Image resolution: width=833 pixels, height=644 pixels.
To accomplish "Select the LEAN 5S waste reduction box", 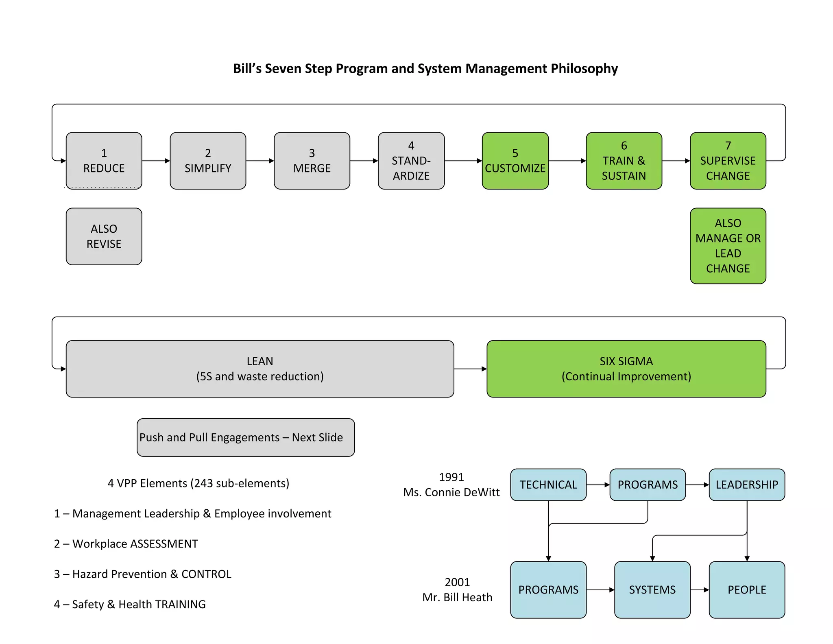I will click(x=260, y=369).
